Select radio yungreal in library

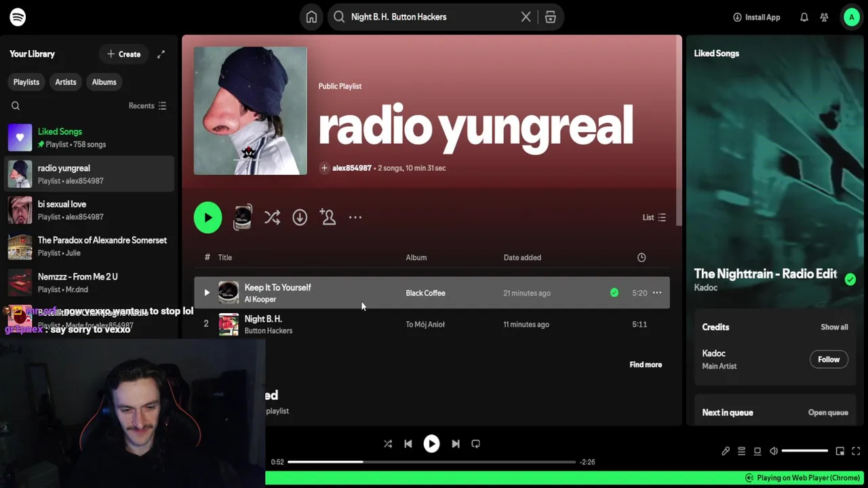click(88, 174)
